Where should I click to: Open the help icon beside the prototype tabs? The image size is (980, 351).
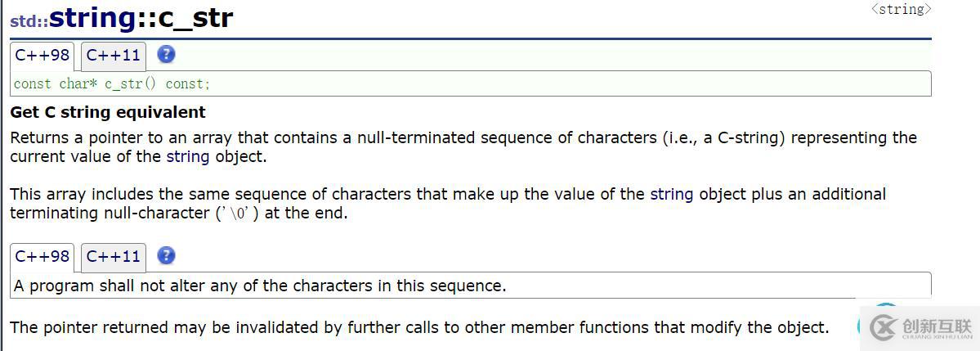coord(166,55)
